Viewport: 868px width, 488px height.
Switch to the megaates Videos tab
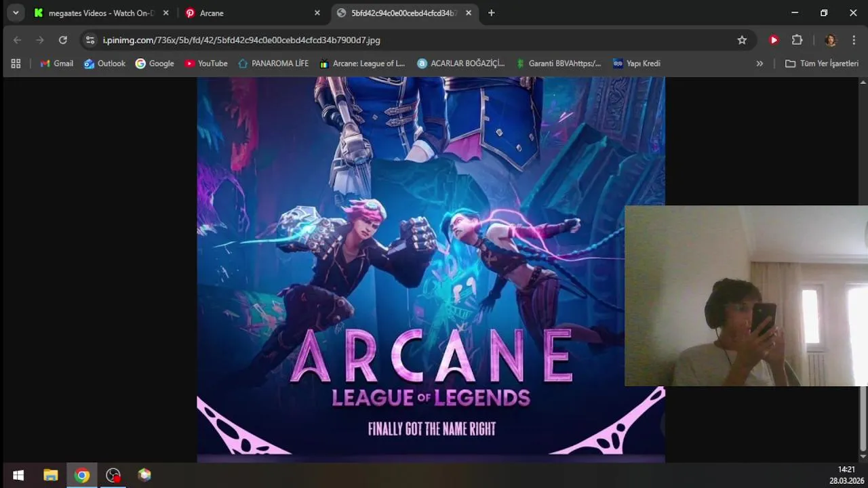(100, 13)
